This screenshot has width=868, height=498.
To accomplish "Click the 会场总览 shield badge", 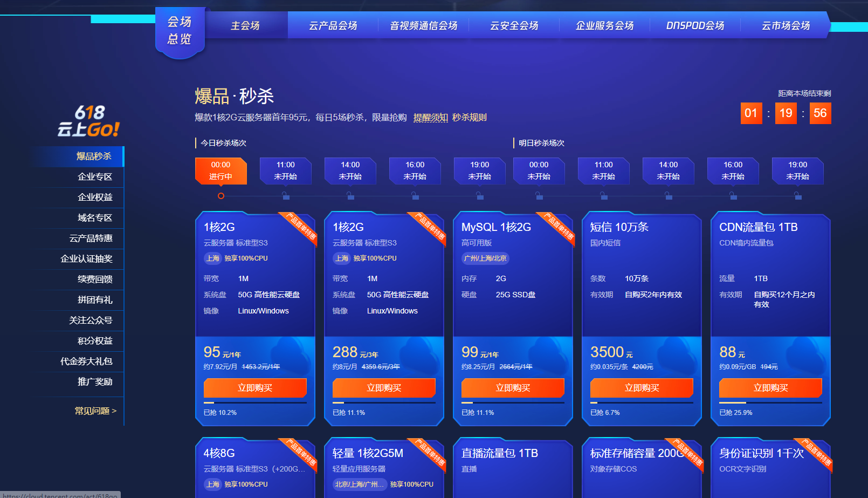I will (x=180, y=31).
